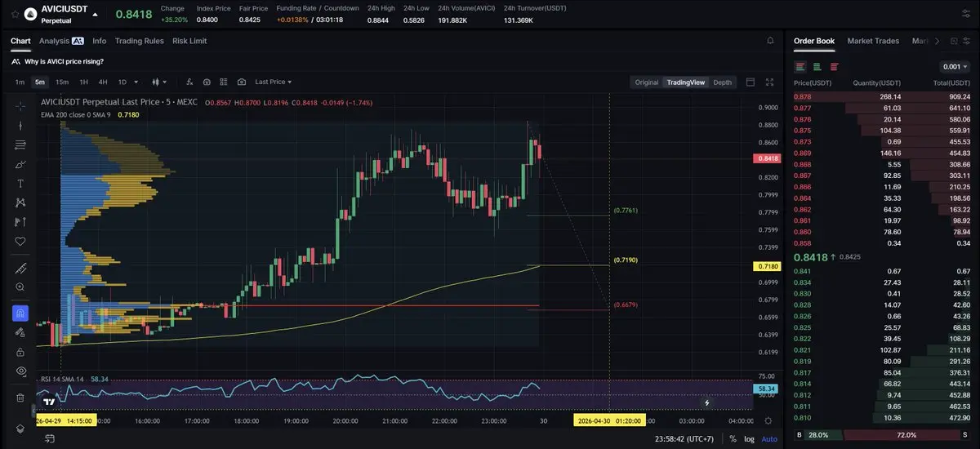Show only bids green order book view
This screenshot has height=449, width=980.
click(x=817, y=67)
